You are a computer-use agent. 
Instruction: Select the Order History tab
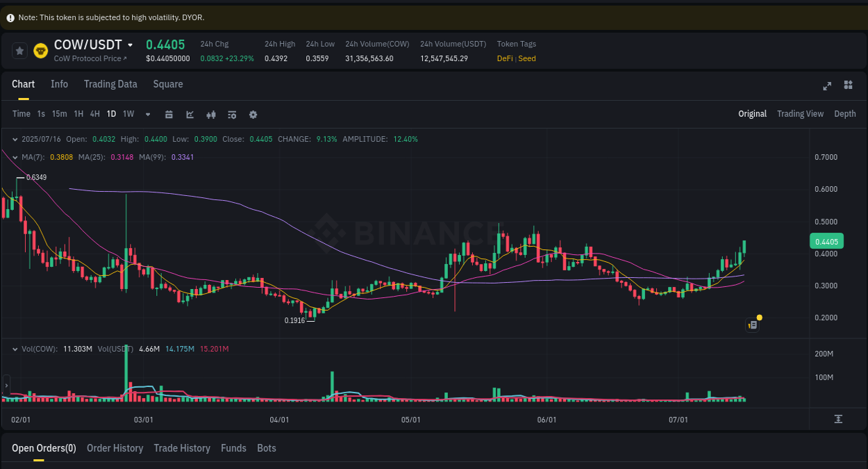[115, 448]
